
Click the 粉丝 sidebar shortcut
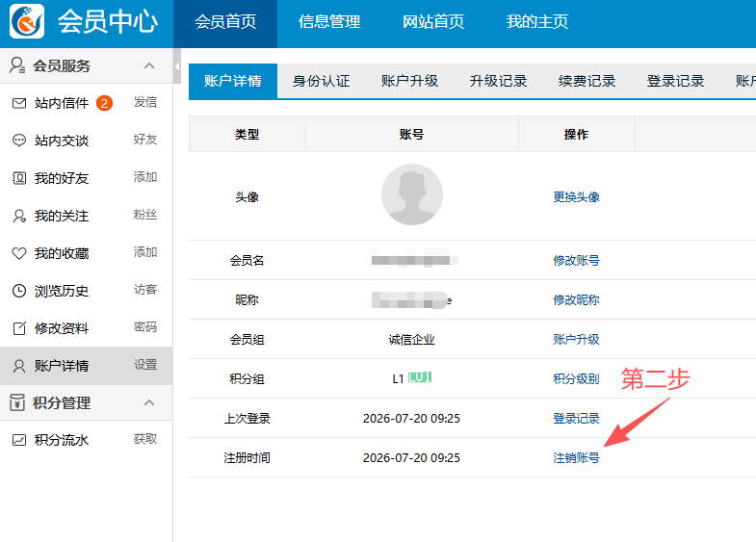pos(145,215)
